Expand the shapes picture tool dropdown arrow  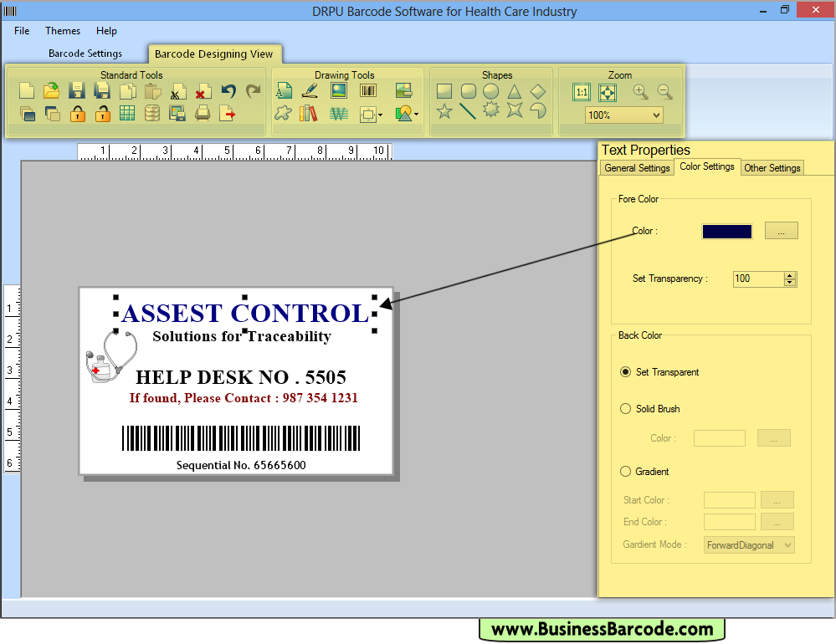click(x=416, y=114)
